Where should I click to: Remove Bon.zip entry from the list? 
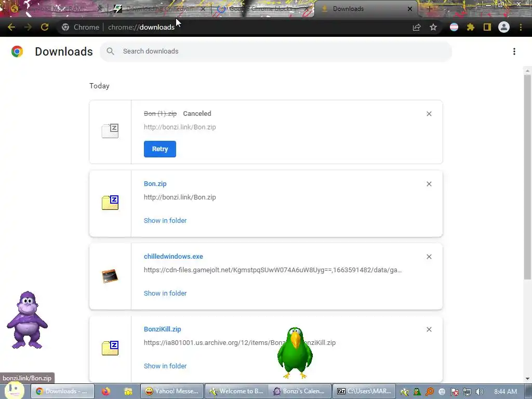[429, 184]
